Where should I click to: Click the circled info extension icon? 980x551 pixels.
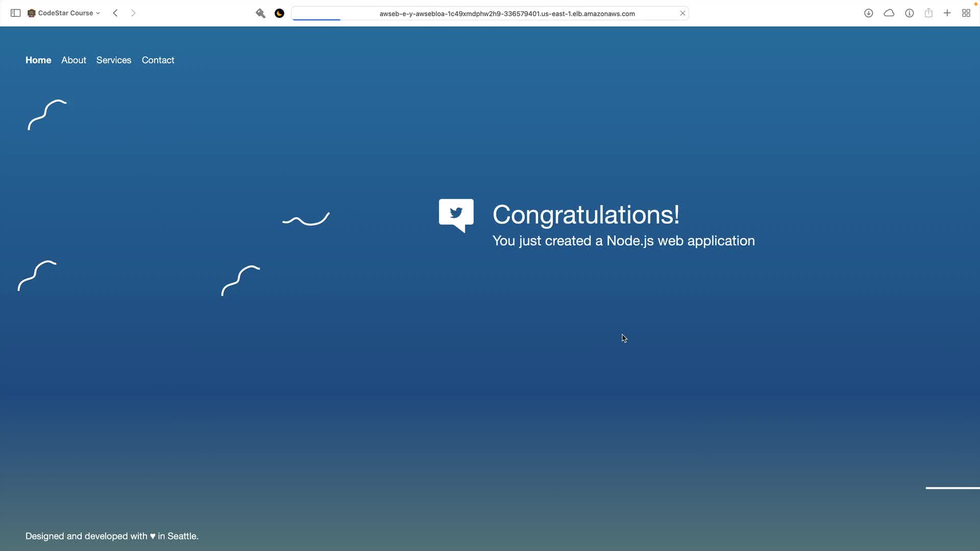click(909, 13)
